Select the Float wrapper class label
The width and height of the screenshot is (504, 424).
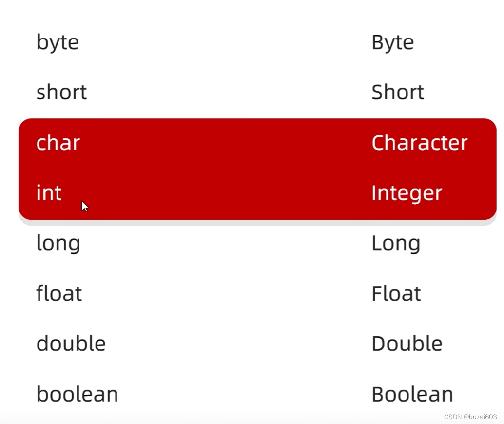[x=396, y=293]
